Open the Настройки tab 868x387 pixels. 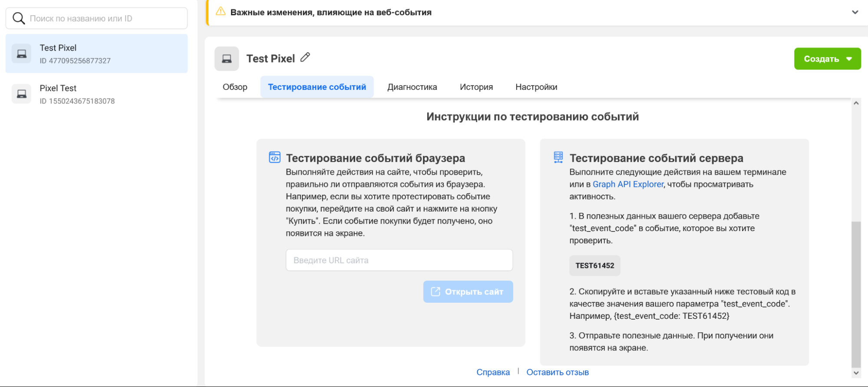pyautogui.click(x=536, y=87)
